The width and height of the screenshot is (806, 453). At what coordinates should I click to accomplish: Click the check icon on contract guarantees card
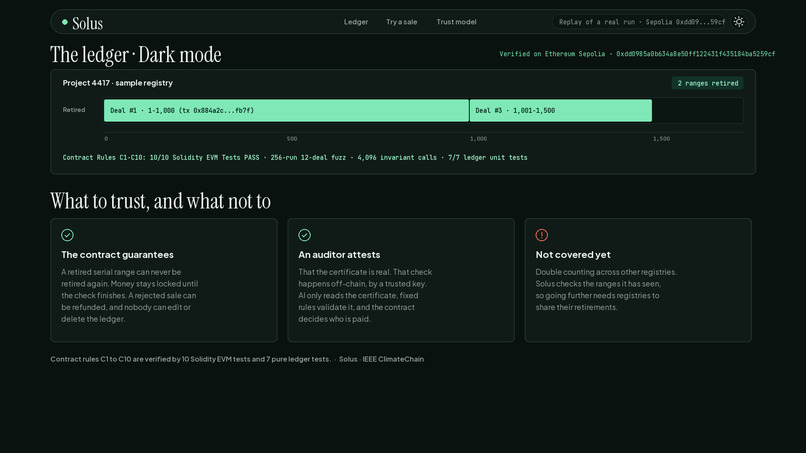point(67,235)
